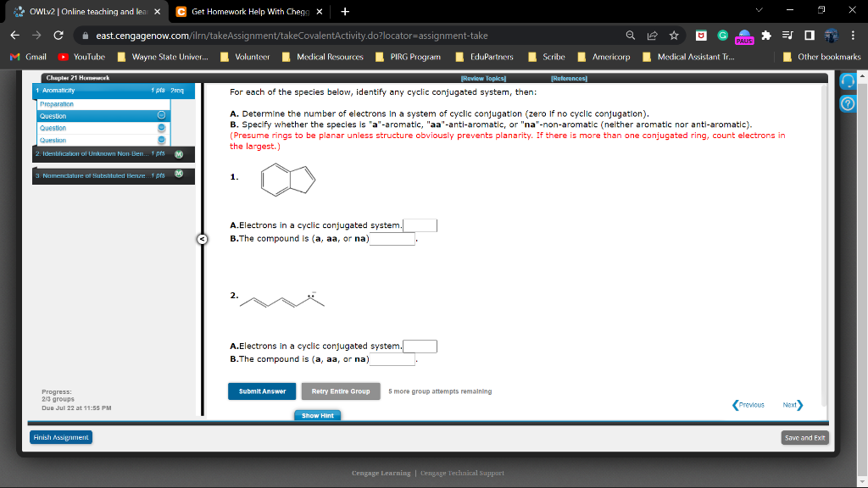Open the Chrome profile avatar
868x488 pixels.
click(831, 36)
